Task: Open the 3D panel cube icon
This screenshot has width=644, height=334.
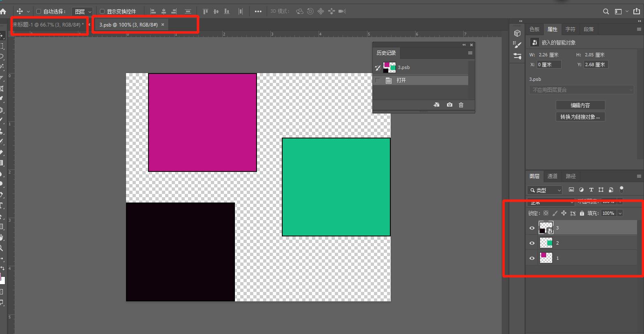Action: pyautogui.click(x=517, y=33)
